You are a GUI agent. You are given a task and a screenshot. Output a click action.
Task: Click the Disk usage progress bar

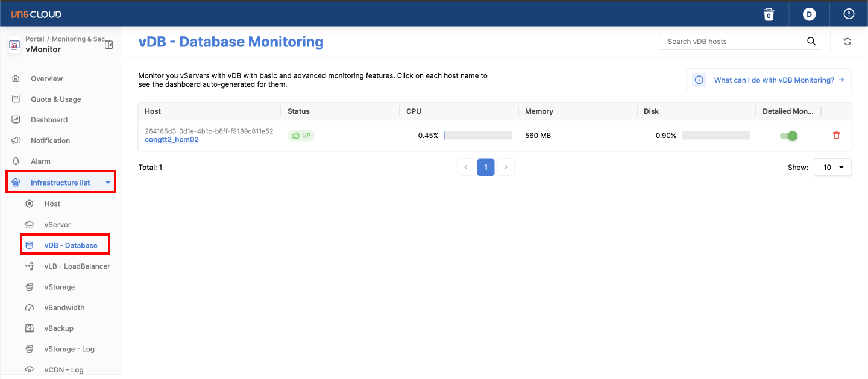(715, 136)
